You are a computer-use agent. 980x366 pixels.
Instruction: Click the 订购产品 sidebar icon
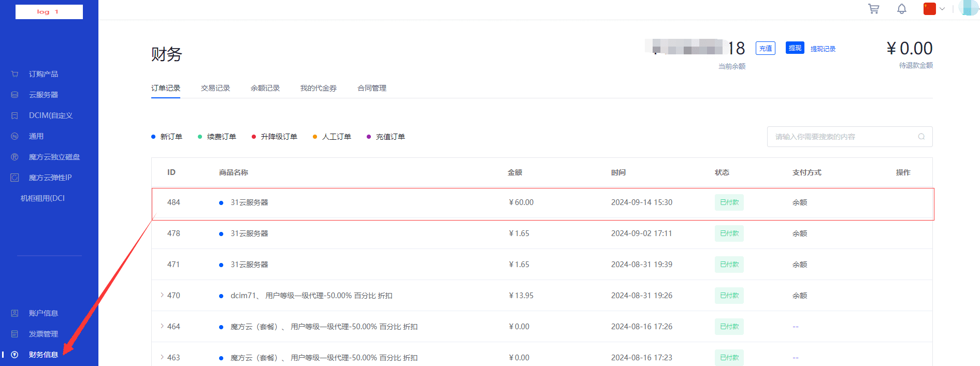pyautogui.click(x=15, y=74)
